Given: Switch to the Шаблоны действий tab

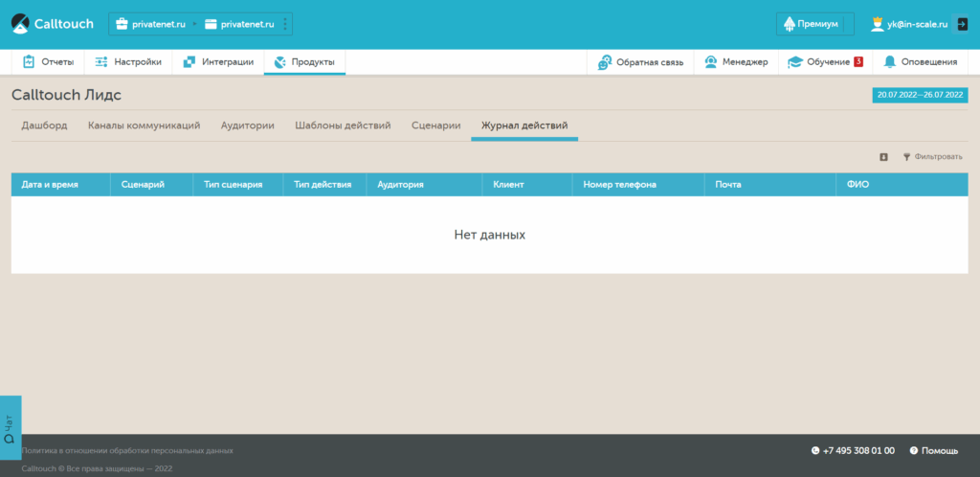Looking at the screenshot, I should click(x=344, y=125).
